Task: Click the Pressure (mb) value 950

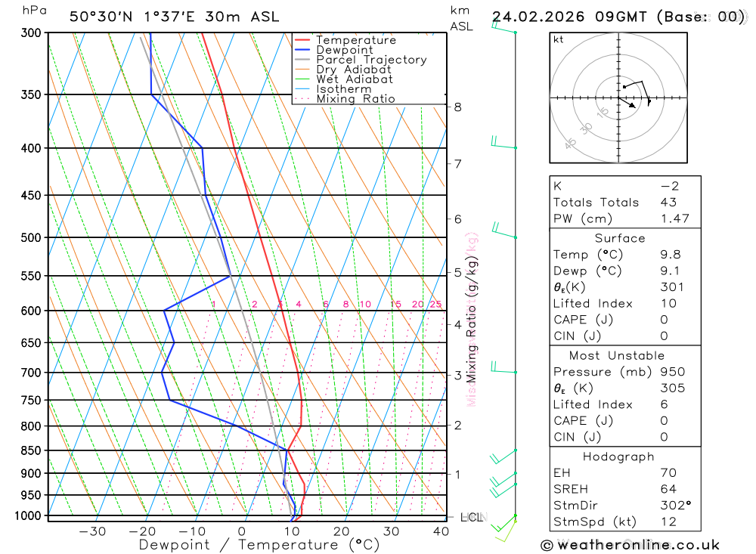Action: click(673, 372)
